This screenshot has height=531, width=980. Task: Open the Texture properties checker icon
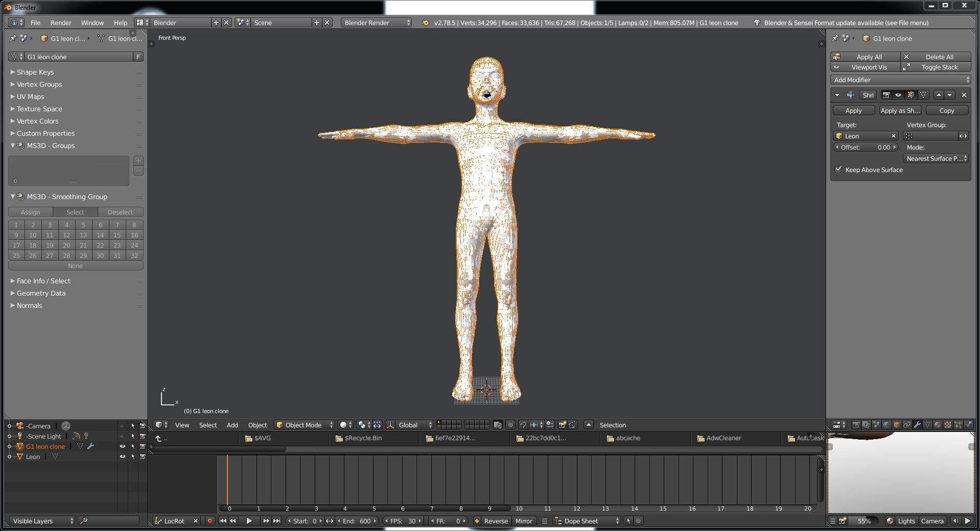tap(948, 425)
